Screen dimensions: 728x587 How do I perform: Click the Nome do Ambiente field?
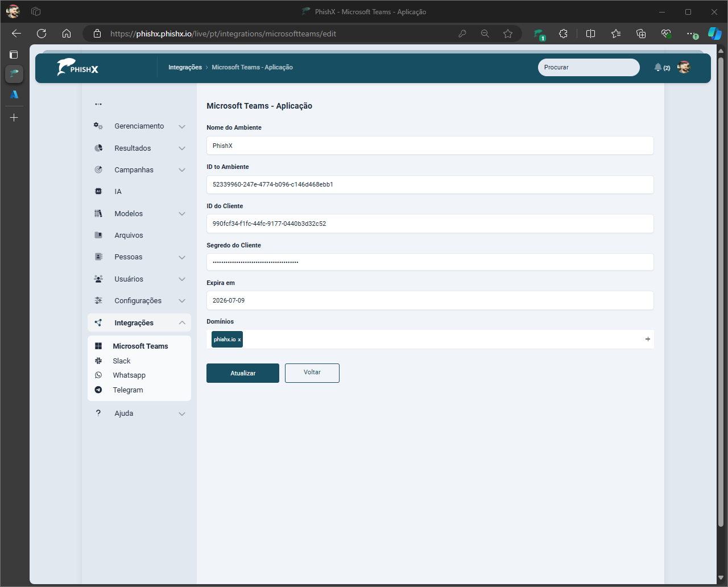tap(430, 146)
